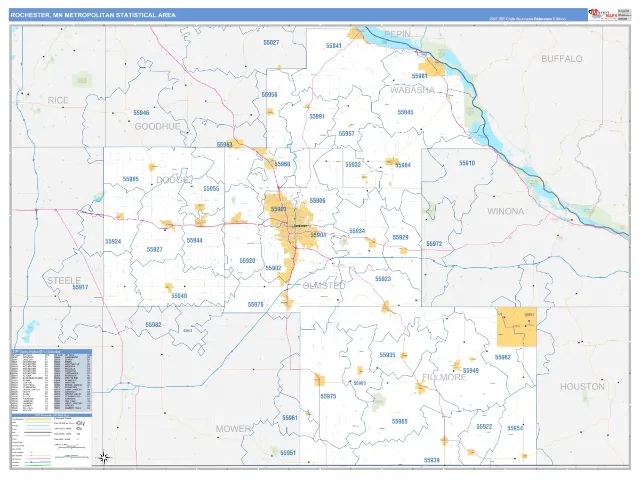
Task: Click ZIP code 55920
Action: point(247,261)
